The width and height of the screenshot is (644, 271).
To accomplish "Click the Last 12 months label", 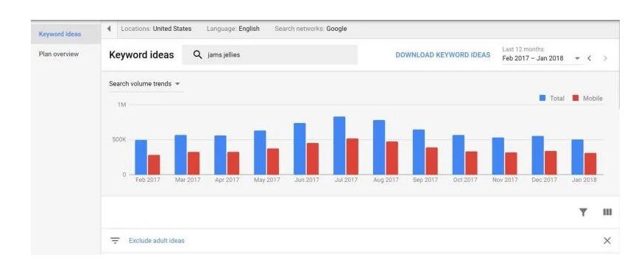I will [x=523, y=49].
